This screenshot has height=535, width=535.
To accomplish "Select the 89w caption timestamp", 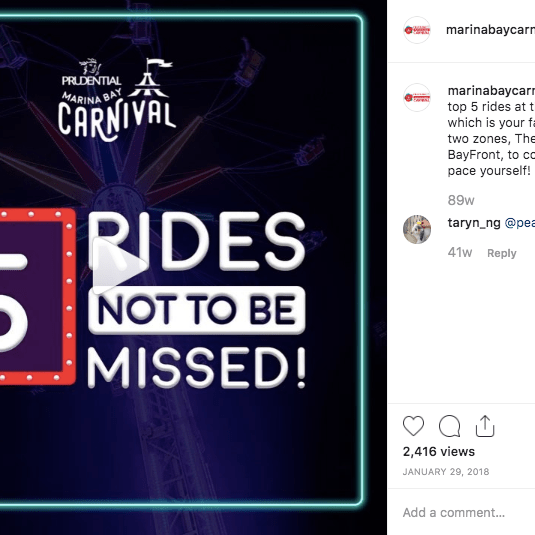I will [461, 200].
